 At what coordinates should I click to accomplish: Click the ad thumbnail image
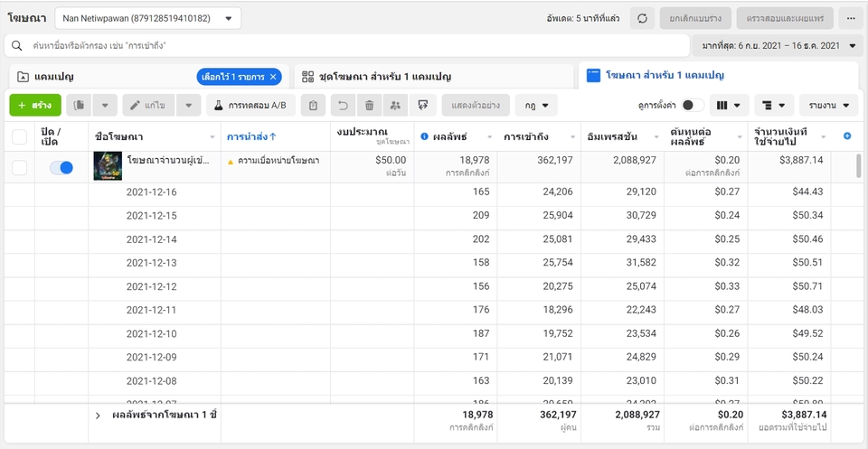108,167
